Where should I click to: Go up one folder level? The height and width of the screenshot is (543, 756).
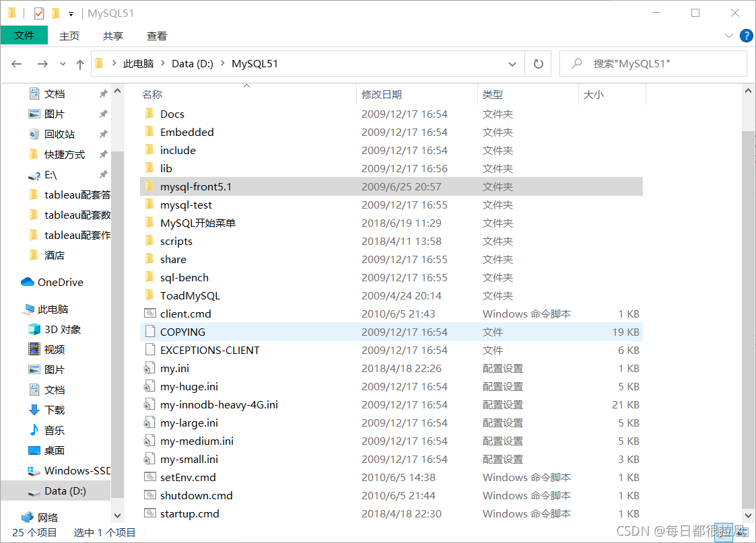pyautogui.click(x=79, y=63)
